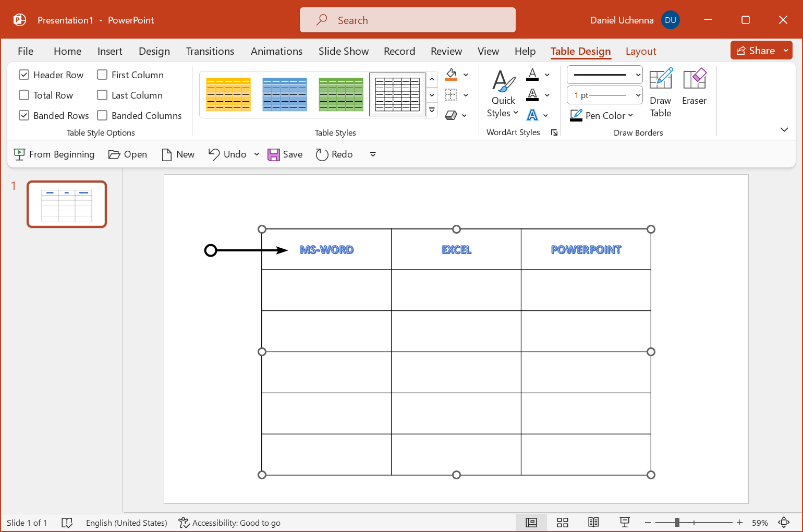
Task: Open the Pen Color dropdown
Action: point(601,115)
